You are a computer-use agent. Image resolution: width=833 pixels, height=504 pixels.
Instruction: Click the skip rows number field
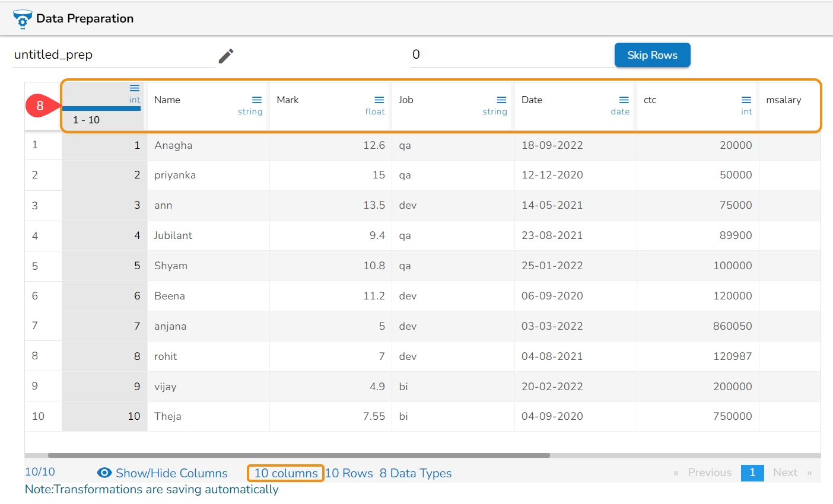[x=510, y=55]
